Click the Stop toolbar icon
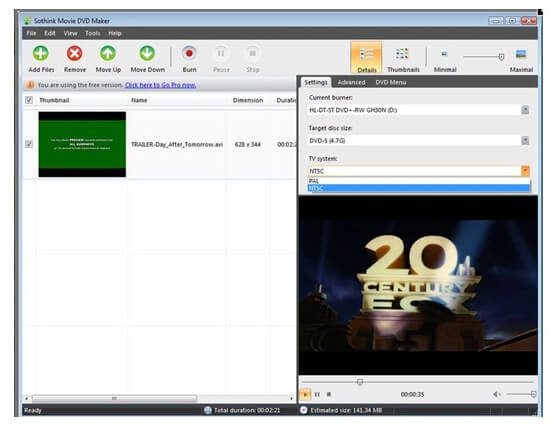Viewport: 558px width, 424px height. pos(253,53)
